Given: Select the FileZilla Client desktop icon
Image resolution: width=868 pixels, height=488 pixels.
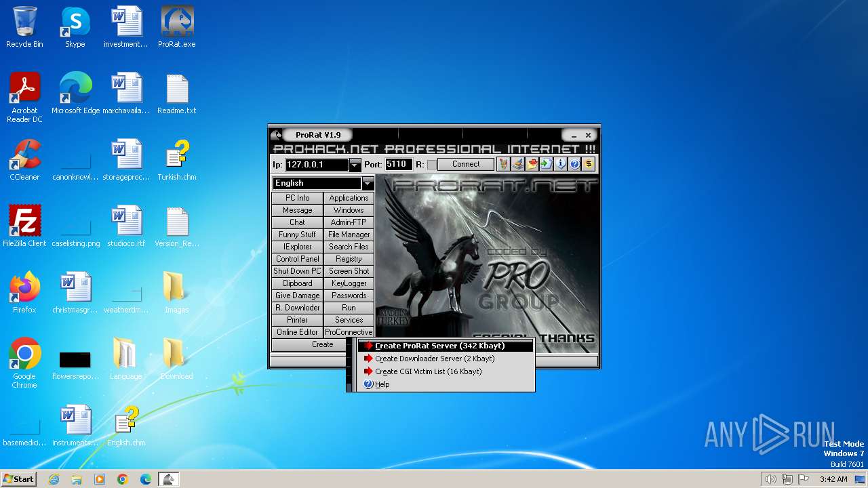Looking at the screenshot, I should 24,227.
